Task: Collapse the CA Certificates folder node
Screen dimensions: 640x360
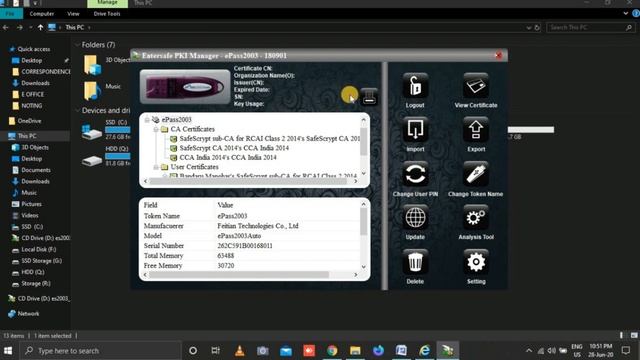Action: 156,129
